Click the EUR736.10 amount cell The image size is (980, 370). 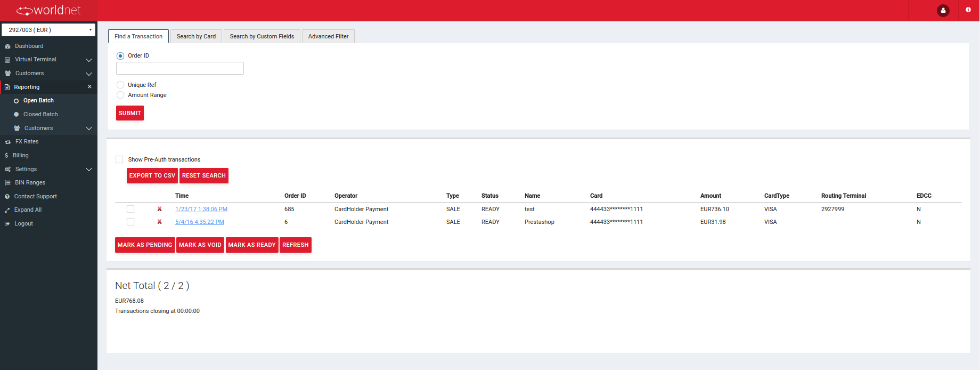point(715,210)
